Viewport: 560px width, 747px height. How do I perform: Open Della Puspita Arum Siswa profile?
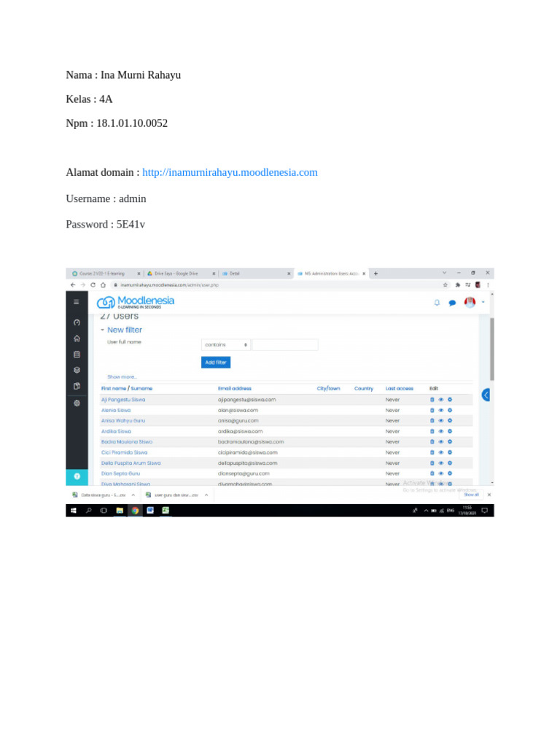pos(131,463)
